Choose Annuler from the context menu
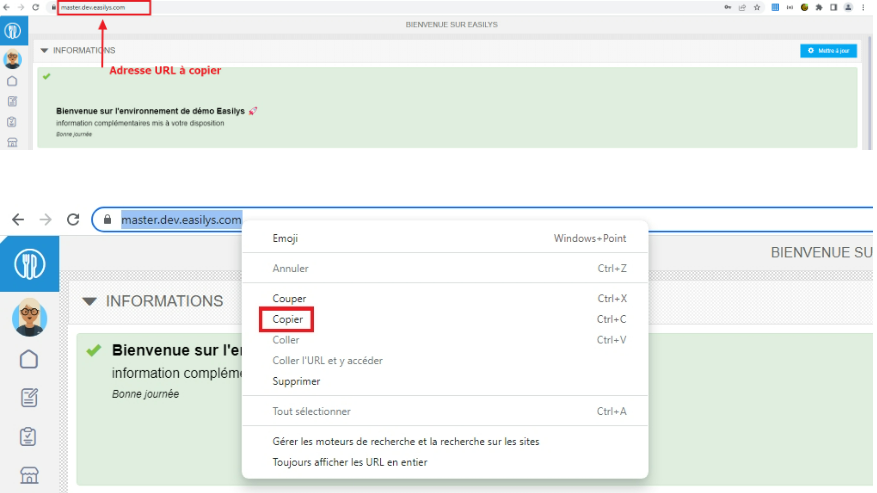 pyautogui.click(x=445, y=269)
